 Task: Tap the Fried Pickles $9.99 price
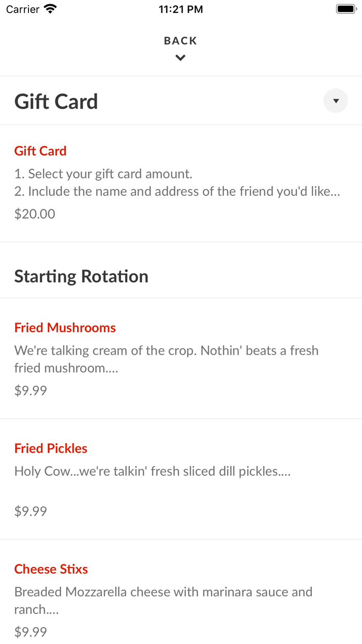tap(31, 511)
